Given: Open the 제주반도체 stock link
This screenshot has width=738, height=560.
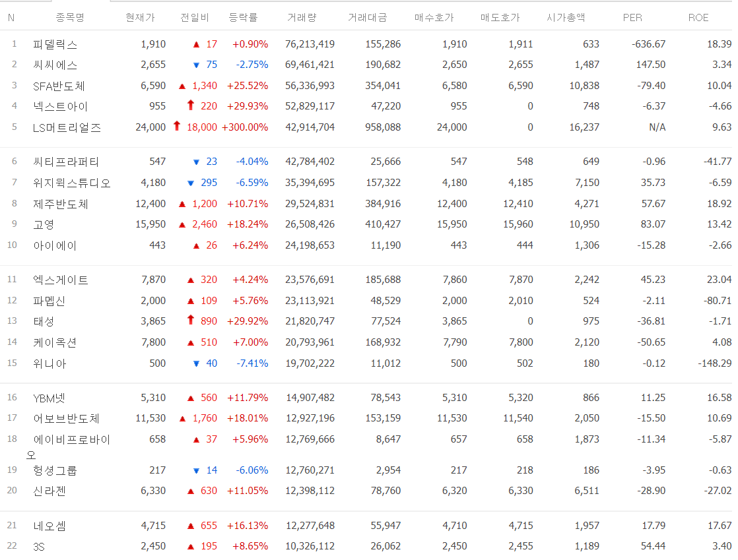Looking at the screenshot, I should point(61,204).
